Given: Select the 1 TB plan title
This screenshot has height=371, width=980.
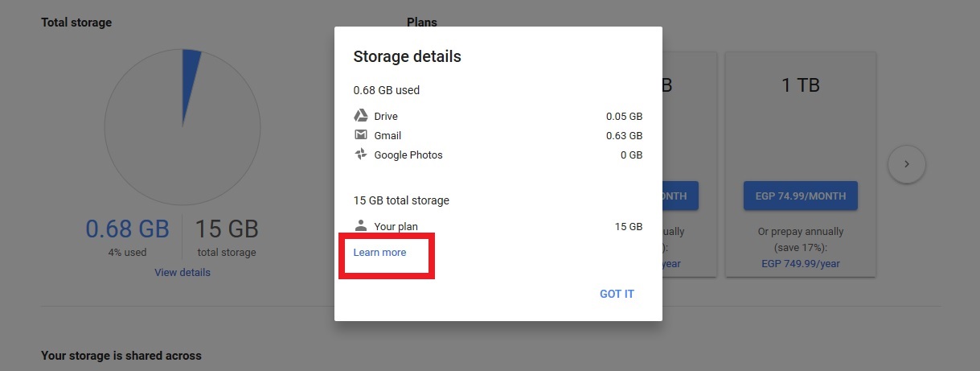Looking at the screenshot, I should click(800, 85).
